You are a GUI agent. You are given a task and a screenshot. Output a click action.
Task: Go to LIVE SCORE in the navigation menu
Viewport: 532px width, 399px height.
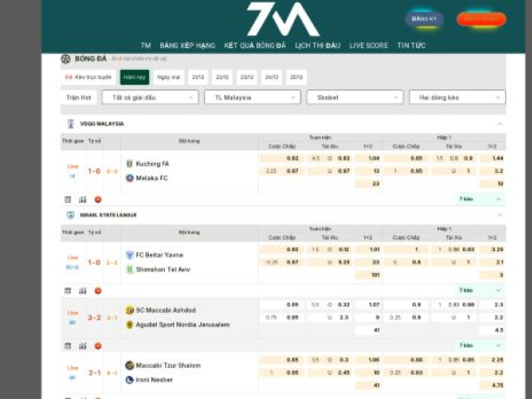[369, 45]
